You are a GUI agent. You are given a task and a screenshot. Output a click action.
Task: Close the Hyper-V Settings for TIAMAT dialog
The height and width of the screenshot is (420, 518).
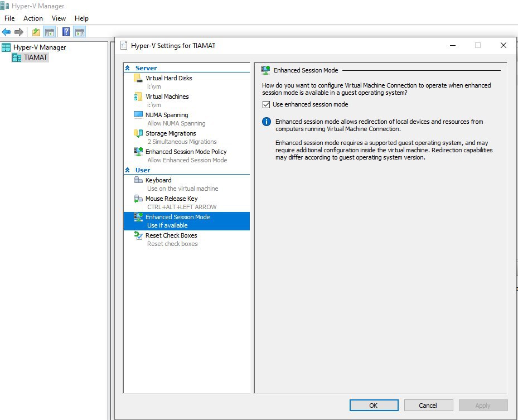tap(504, 45)
